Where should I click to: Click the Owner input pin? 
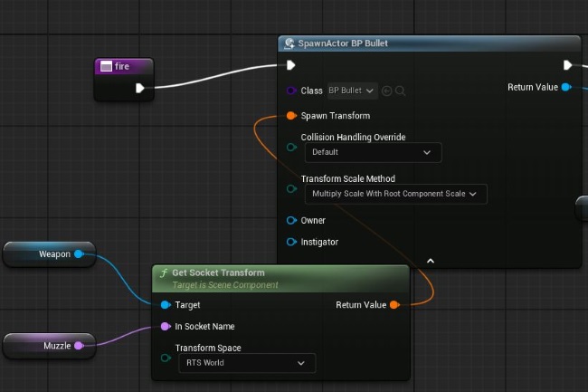click(x=291, y=220)
